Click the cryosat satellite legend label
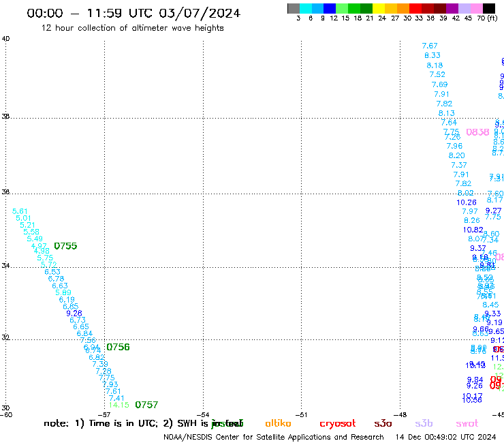 coord(338,423)
